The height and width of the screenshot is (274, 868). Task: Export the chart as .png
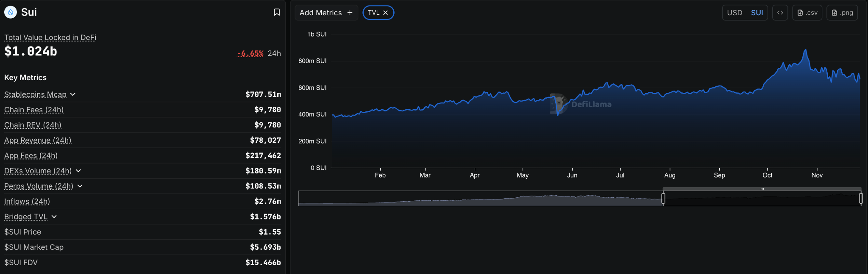point(842,13)
